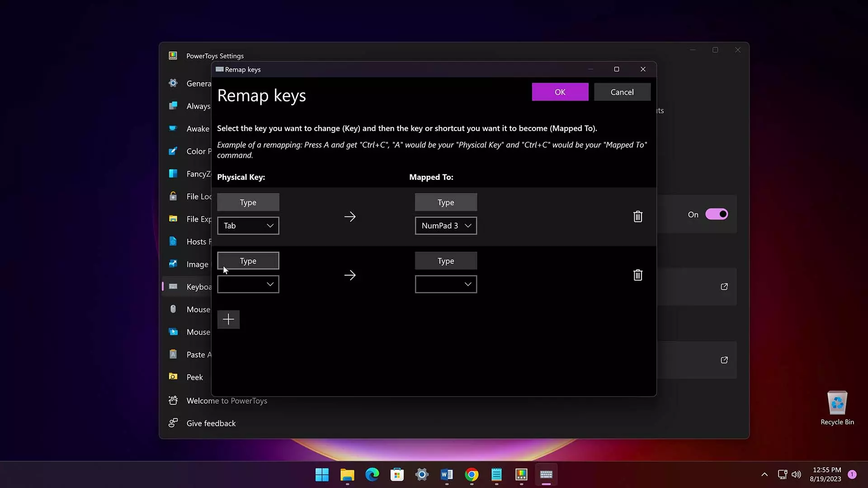Toggle Keyboard Manager On switch in PowerToys
This screenshot has width=868, height=488.
point(717,214)
